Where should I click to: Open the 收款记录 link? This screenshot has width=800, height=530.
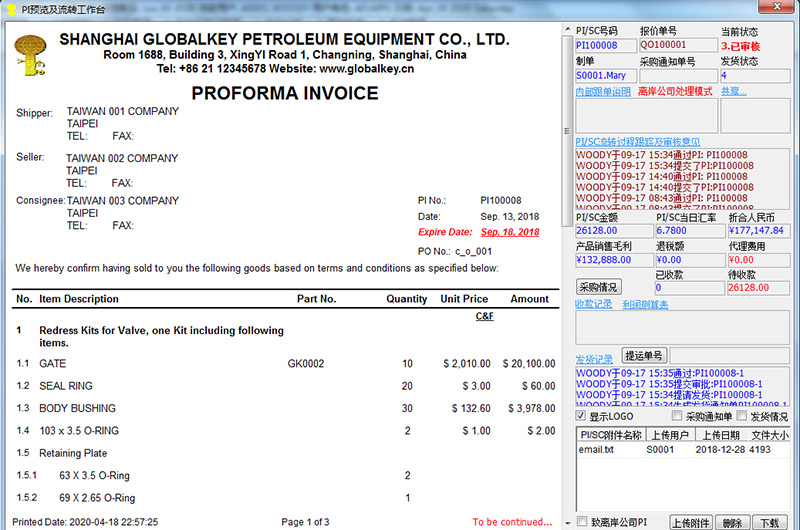[594, 304]
